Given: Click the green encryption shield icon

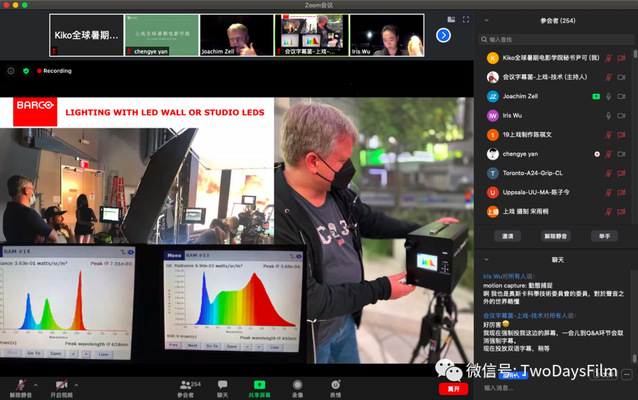Looking at the screenshot, I should pyautogui.click(x=25, y=71).
